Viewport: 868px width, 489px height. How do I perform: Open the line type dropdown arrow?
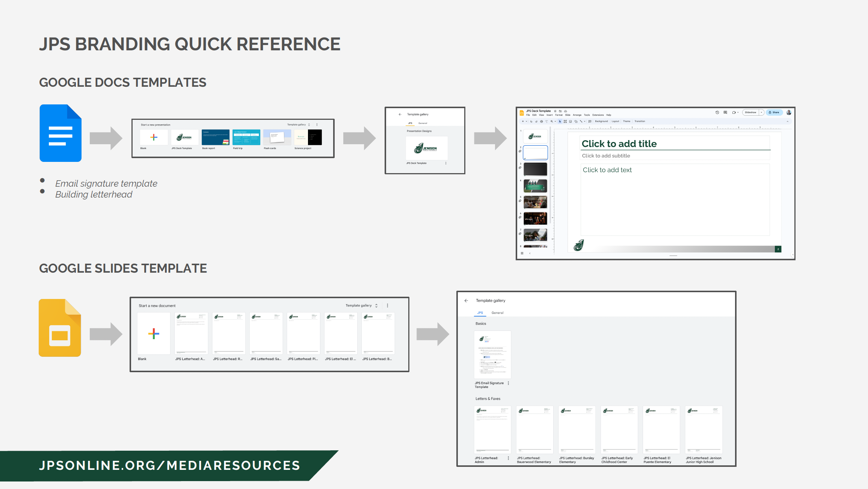pos(584,121)
